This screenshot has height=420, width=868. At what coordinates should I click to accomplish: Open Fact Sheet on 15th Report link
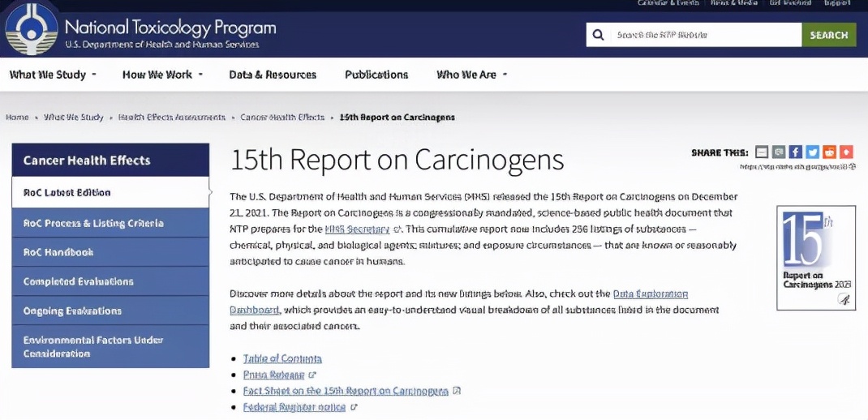pos(346,391)
